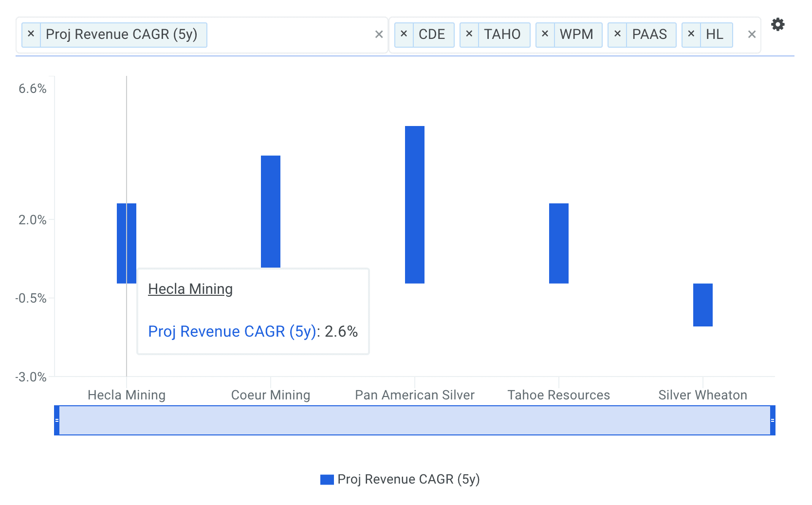Remove the HL ticker tag
This screenshot has height=505, width=812.
pos(691,34)
